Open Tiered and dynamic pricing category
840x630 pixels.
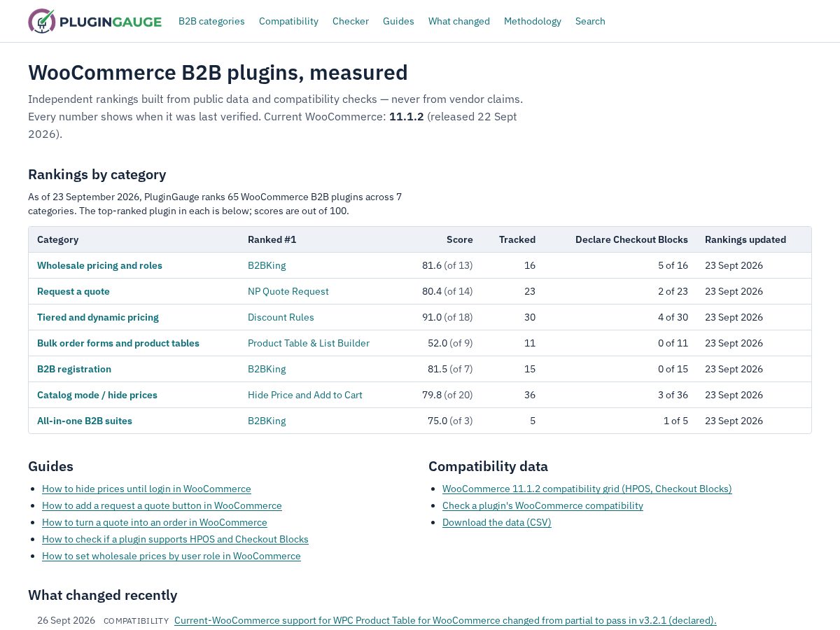(98, 317)
